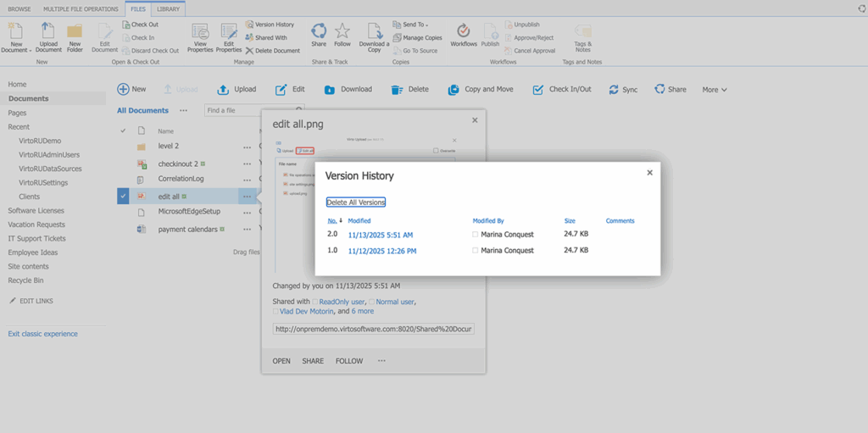Open the Send To dropdown in ribbon
Image resolution: width=868 pixels, height=433 pixels.
coord(415,25)
